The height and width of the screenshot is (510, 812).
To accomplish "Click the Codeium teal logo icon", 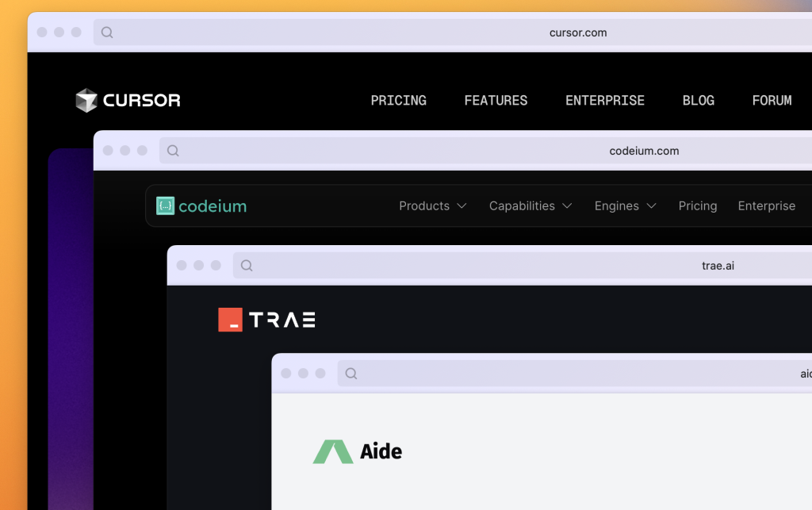I will (165, 206).
